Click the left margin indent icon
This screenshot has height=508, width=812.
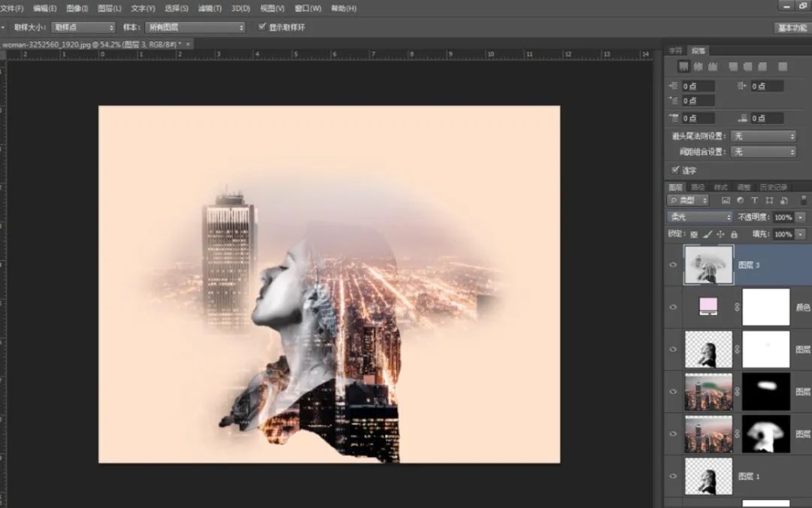(x=673, y=86)
